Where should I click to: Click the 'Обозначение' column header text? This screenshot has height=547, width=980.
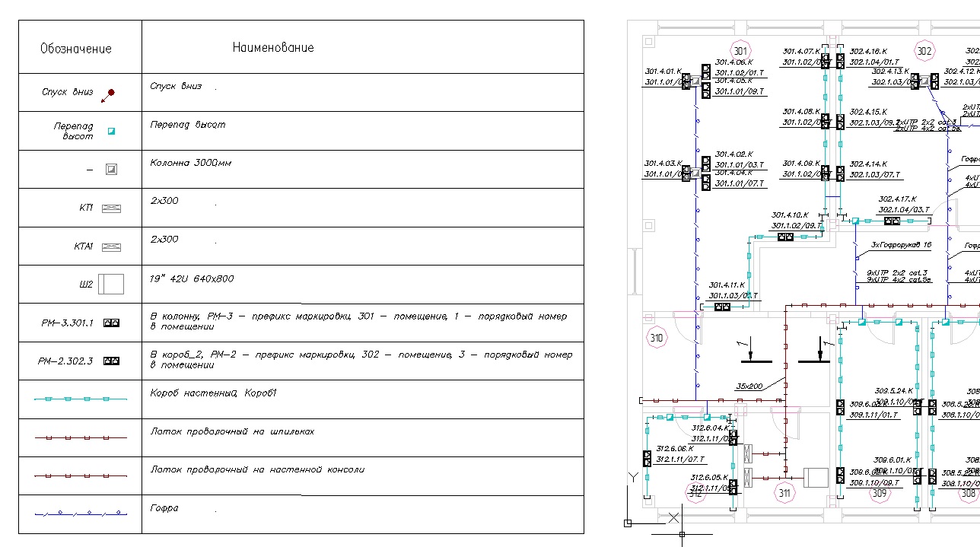coord(76,49)
